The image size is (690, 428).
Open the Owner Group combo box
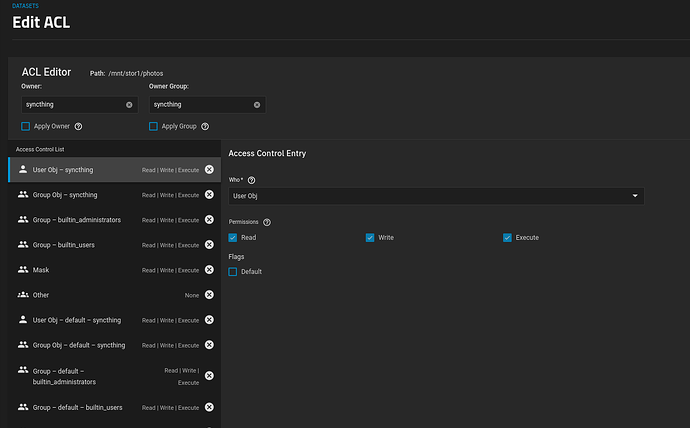coord(202,105)
